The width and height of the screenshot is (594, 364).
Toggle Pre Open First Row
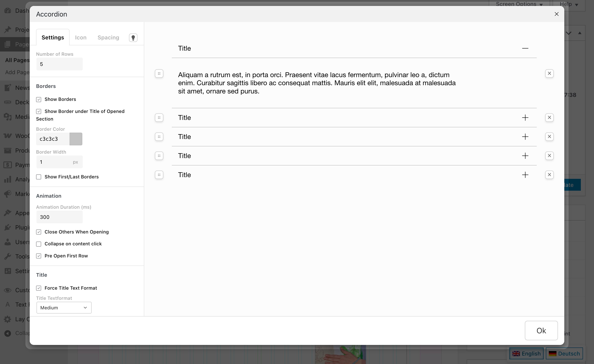(x=39, y=256)
